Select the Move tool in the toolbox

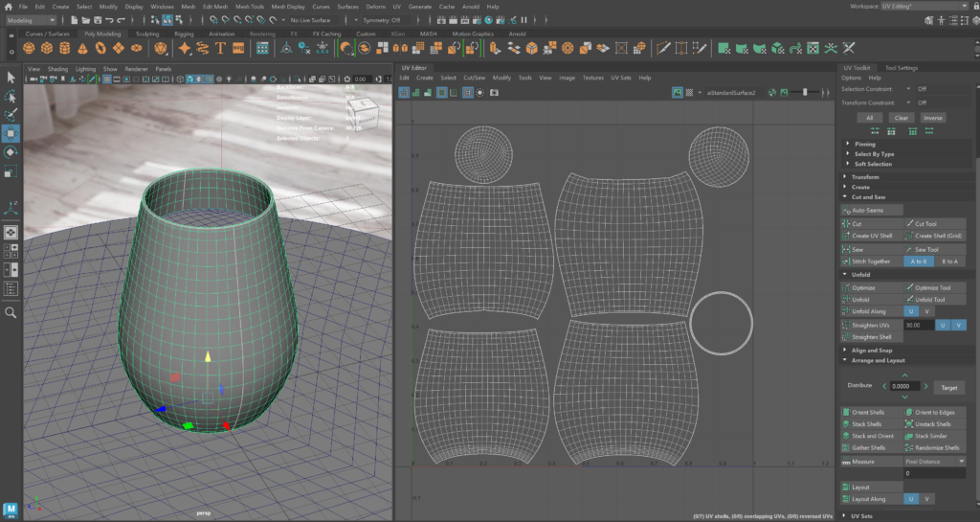[x=11, y=133]
